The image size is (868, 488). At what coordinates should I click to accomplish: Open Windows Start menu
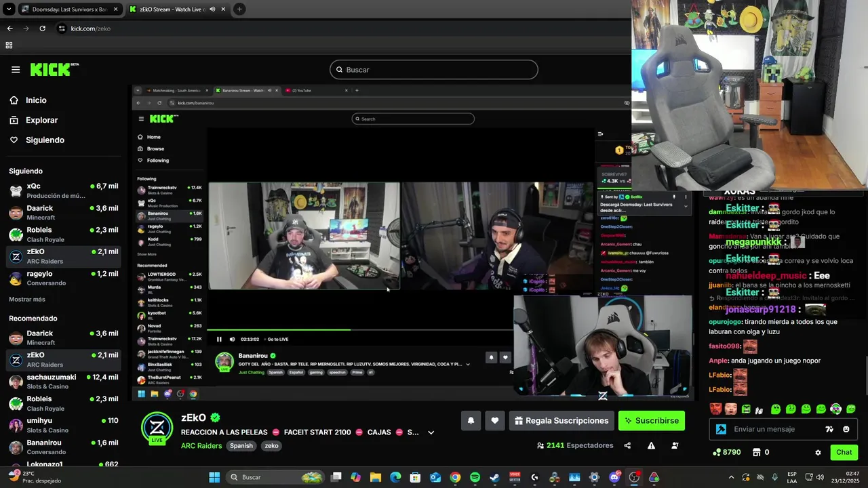(x=214, y=477)
